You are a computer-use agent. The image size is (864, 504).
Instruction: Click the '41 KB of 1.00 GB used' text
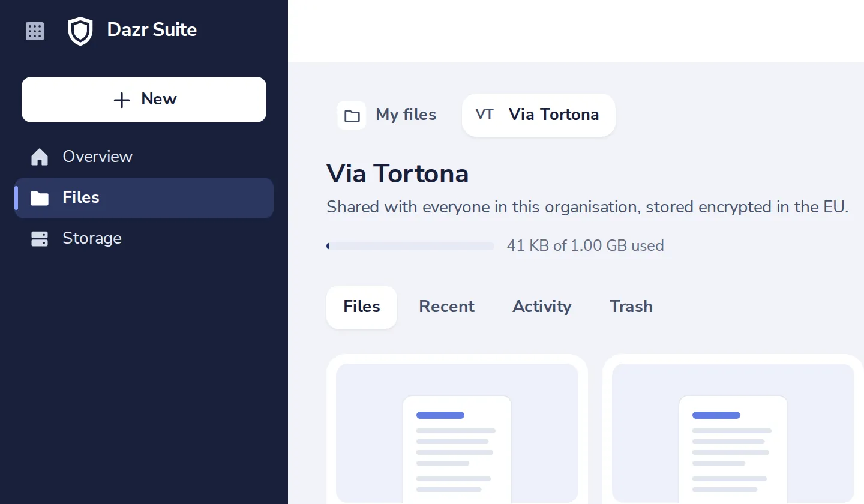point(586,245)
